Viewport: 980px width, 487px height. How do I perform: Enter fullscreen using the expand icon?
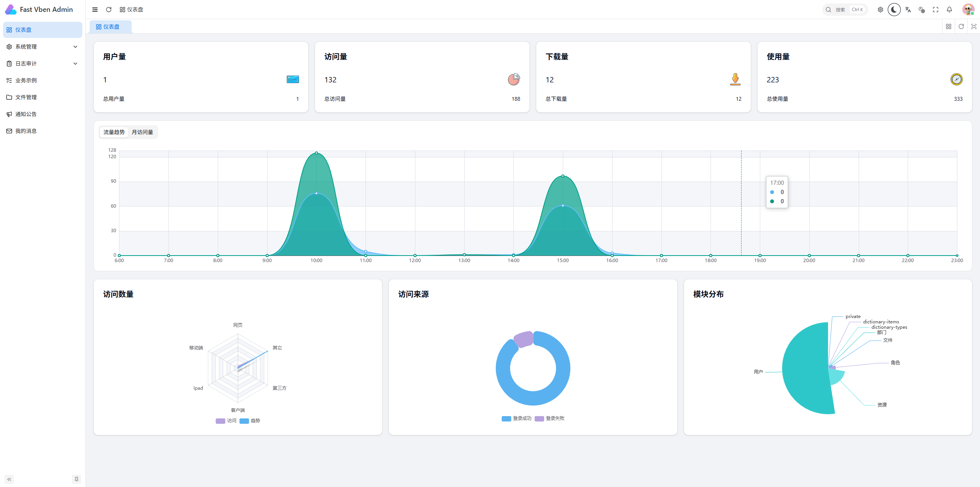(x=936, y=10)
